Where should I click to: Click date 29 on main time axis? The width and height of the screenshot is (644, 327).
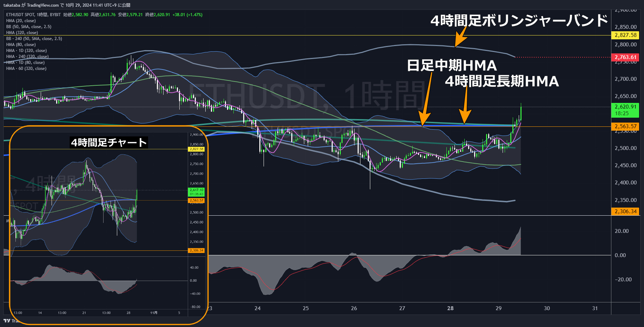[x=499, y=308]
